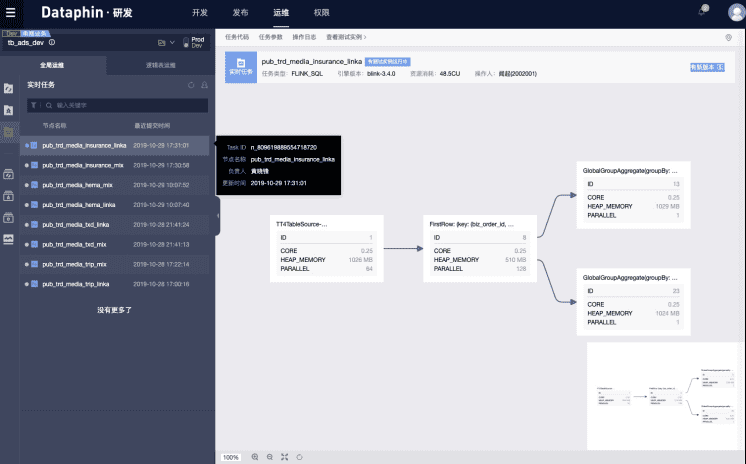Select task pub_trd_media_insurance_linka in the list
746x464 pixels.
[115, 146]
